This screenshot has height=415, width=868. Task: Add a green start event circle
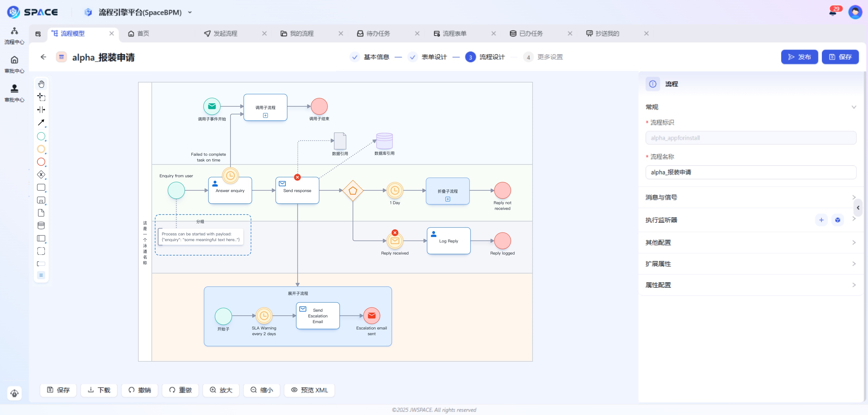[41, 136]
